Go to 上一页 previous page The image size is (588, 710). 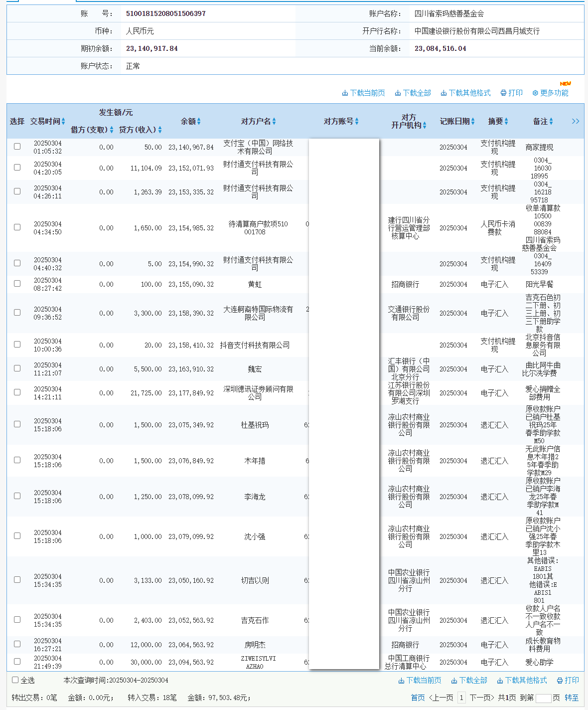click(441, 698)
